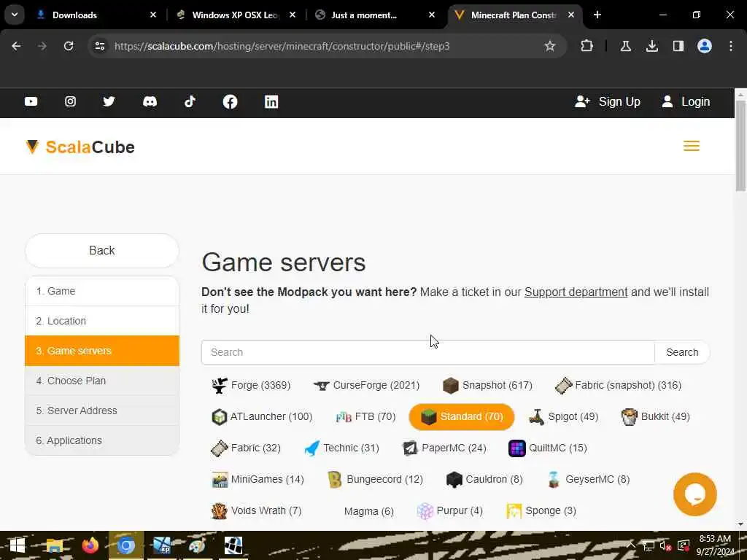Filter by Purpur (4)
This screenshot has height=560, width=747.
pos(449,511)
